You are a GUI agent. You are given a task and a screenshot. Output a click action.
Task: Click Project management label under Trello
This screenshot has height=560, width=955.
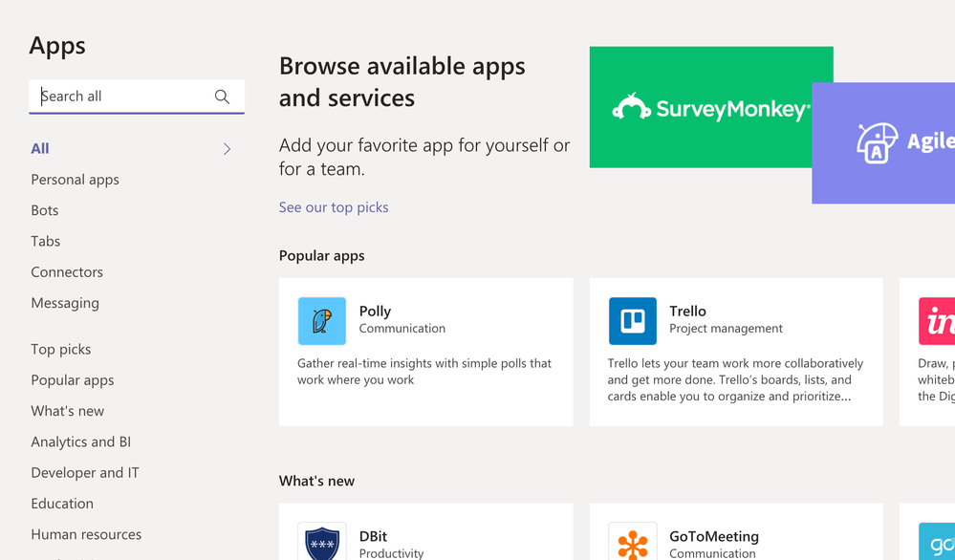click(x=726, y=329)
